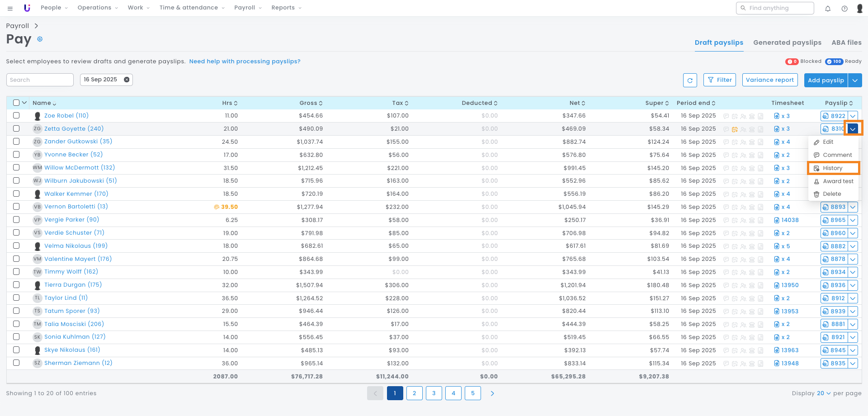This screenshot has height=416, width=868.
Task: Expand payslip 8893 actions dropdown
Action: (853, 207)
